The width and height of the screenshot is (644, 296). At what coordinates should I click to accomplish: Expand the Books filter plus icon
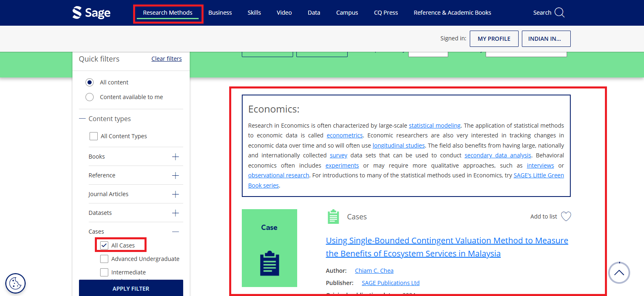pyautogui.click(x=175, y=157)
